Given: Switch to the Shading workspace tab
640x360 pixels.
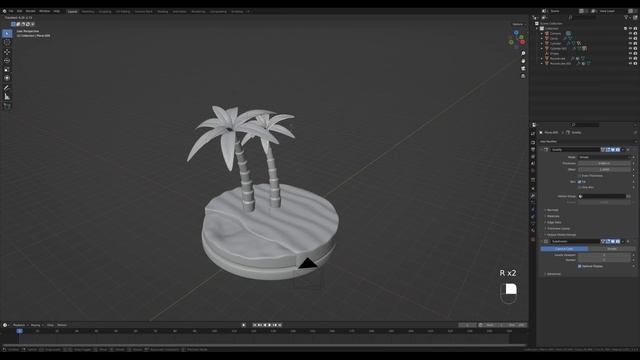Looking at the screenshot, I should (162, 11).
